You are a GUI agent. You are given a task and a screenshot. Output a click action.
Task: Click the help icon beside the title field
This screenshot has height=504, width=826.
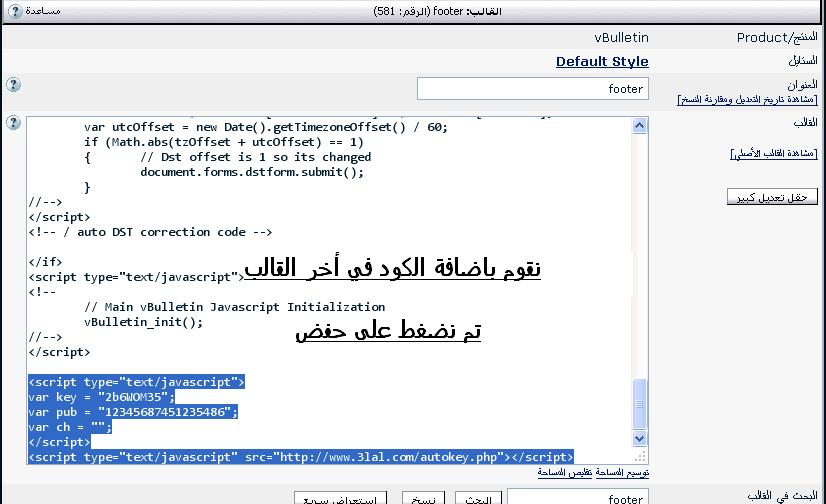click(x=13, y=84)
